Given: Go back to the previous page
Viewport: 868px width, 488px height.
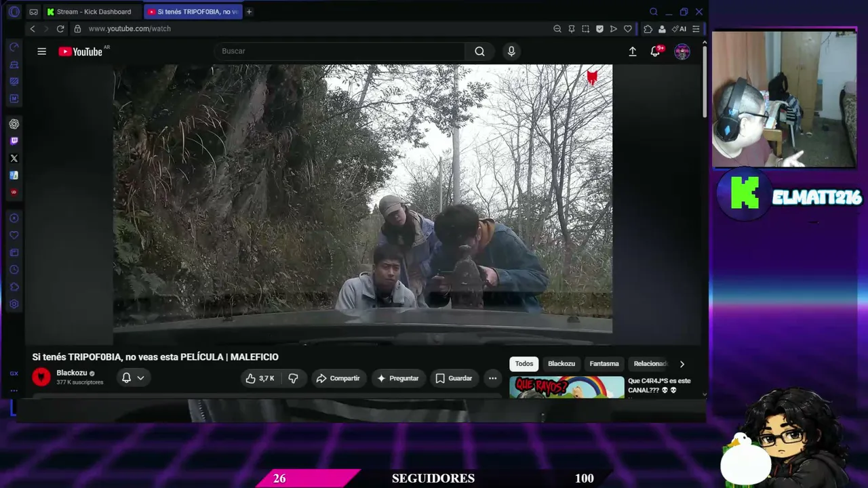Looking at the screenshot, I should pyautogui.click(x=33, y=28).
